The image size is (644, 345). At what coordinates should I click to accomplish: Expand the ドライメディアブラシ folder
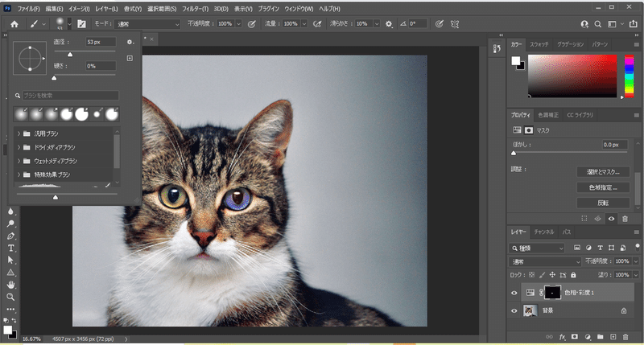click(19, 147)
